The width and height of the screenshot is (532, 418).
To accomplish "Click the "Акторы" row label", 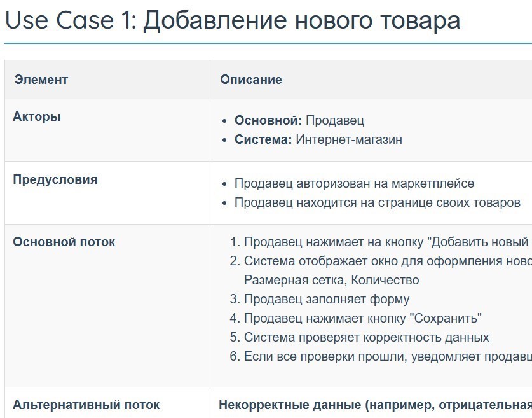I will [x=37, y=117].
